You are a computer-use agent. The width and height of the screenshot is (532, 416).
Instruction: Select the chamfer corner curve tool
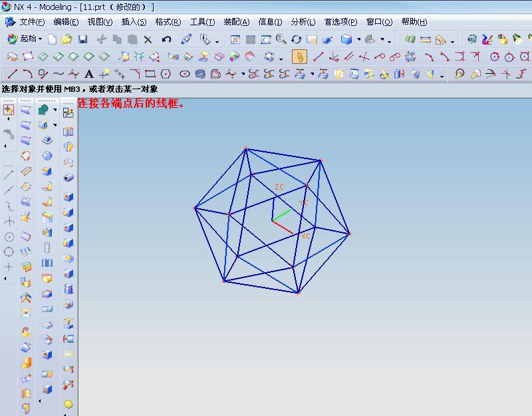135,74
